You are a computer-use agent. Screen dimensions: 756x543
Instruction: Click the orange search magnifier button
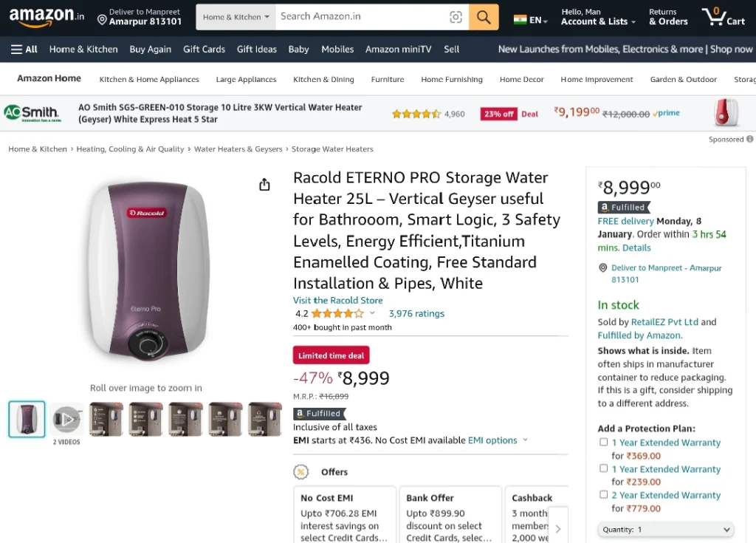[484, 17]
